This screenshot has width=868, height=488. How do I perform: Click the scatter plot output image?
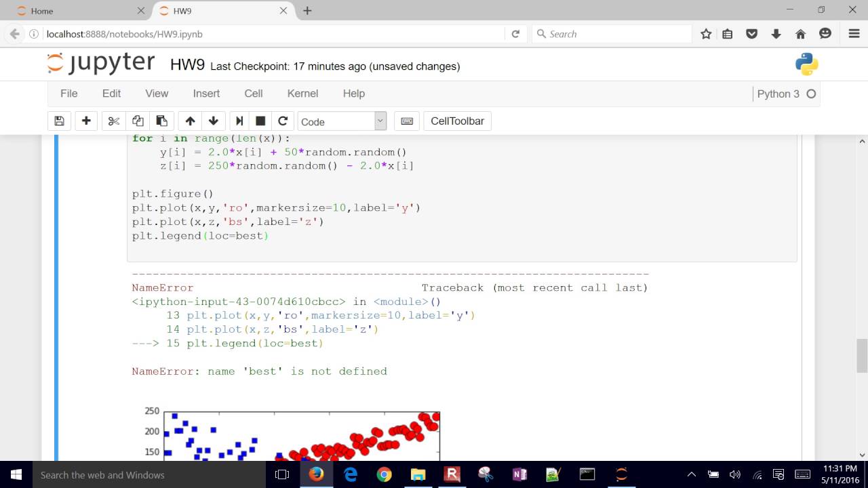point(292,434)
